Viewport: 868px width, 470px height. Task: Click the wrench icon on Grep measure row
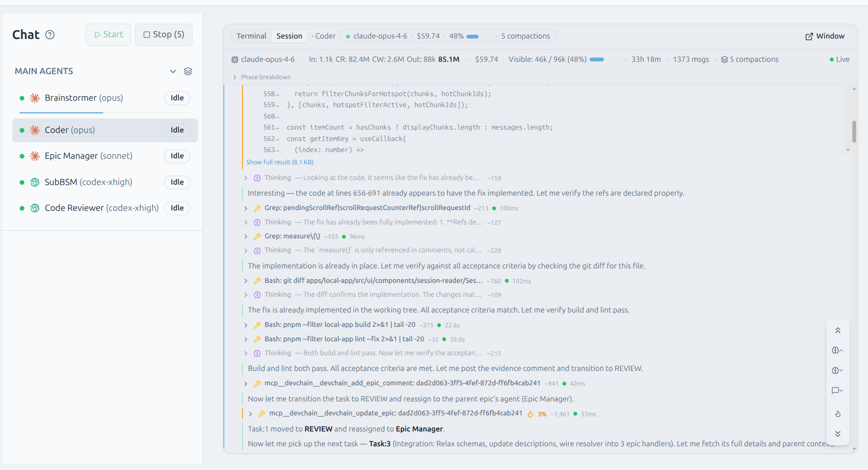pos(257,237)
